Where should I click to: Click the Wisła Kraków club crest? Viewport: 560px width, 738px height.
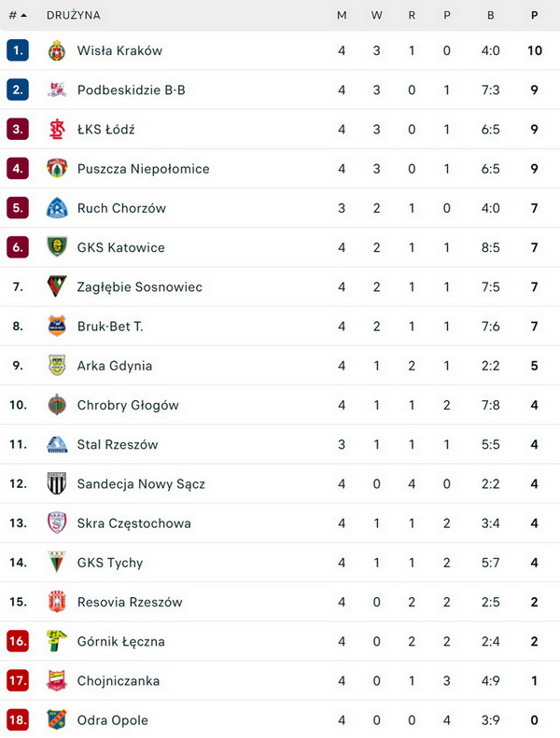[57, 50]
